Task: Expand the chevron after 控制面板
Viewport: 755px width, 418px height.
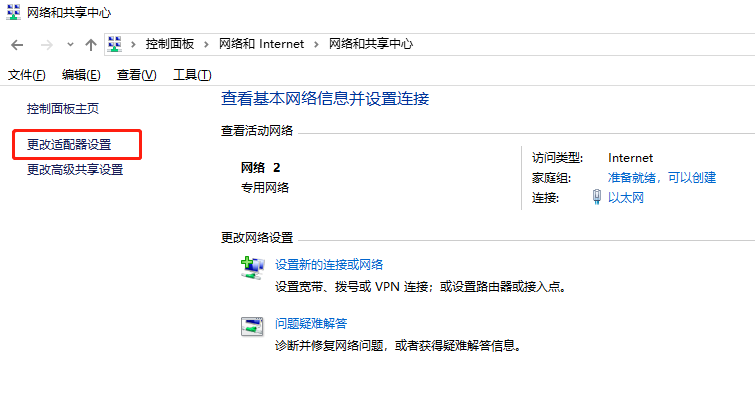Action: pos(206,44)
